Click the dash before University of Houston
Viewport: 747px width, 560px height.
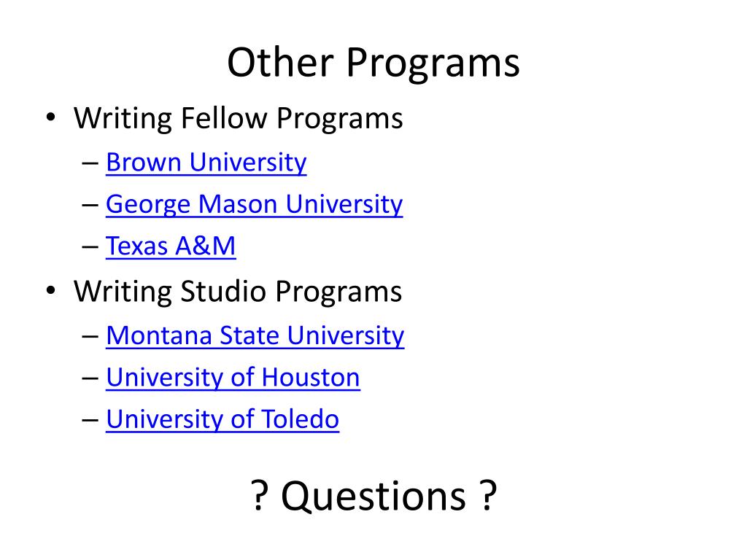click(x=90, y=379)
